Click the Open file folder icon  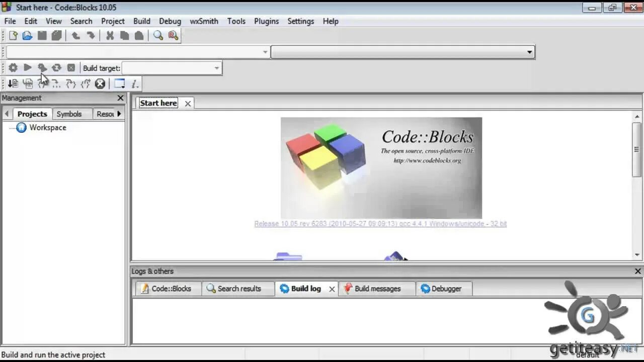click(27, 35)
